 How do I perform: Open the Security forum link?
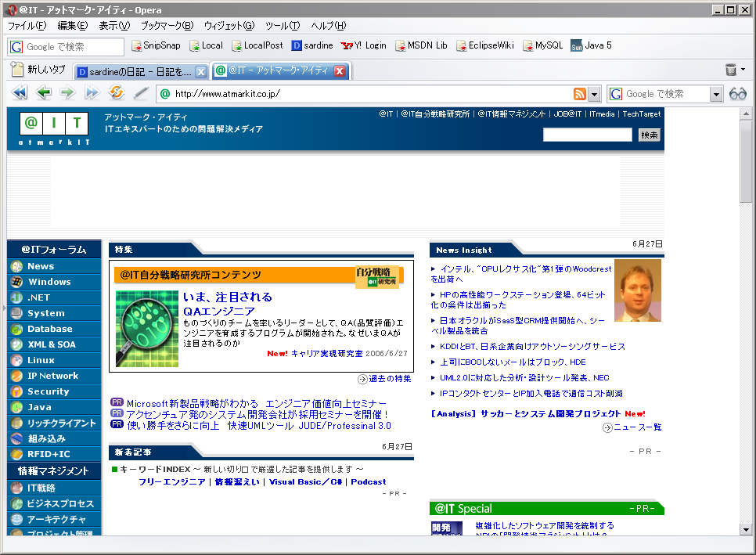click(54, 391)
